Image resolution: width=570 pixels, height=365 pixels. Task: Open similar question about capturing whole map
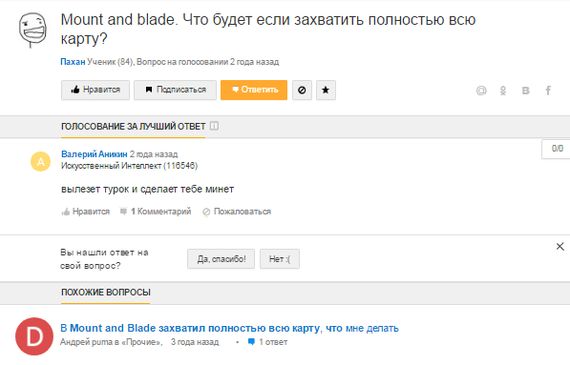point(229,328)
